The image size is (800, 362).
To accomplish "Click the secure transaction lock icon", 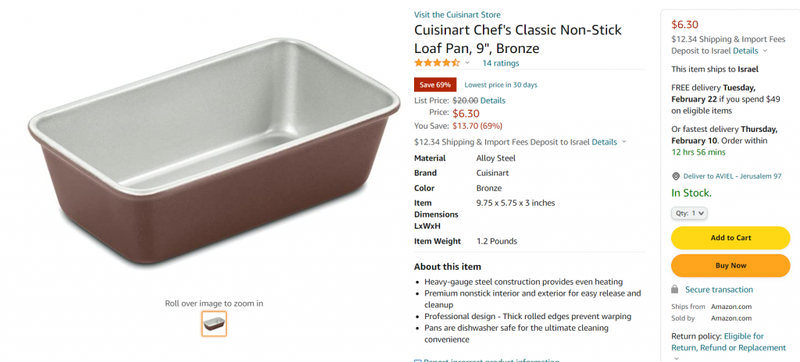I will pyautogui.click(x=674, y=290).
